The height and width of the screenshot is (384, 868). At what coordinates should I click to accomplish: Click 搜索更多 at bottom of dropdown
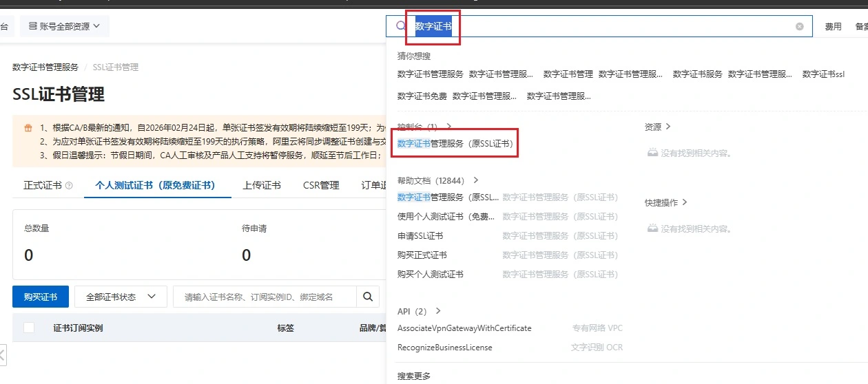pyautogui.click(x=414, y=376)
